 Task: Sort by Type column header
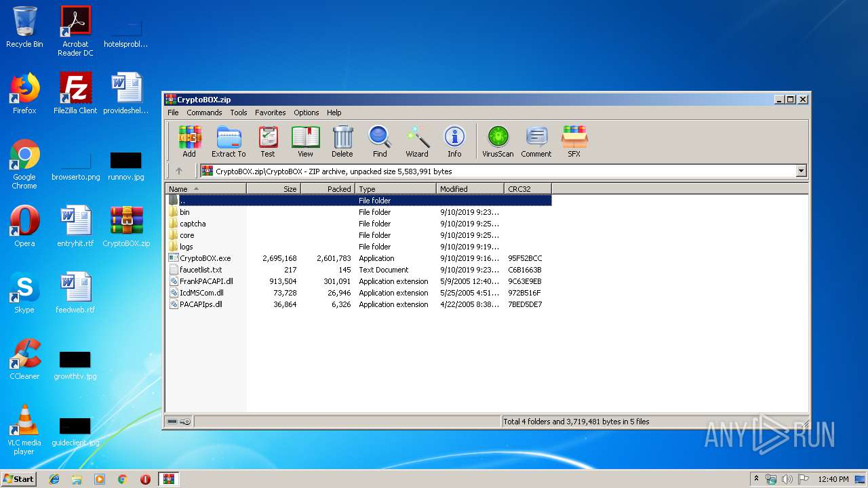(x=395, y=189)
